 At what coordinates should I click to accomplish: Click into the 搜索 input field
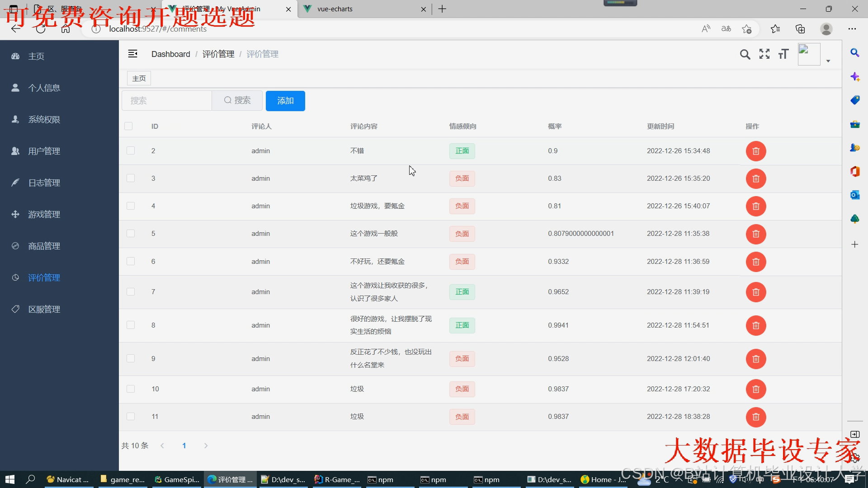pyautogui.click(x=167, y=100)
